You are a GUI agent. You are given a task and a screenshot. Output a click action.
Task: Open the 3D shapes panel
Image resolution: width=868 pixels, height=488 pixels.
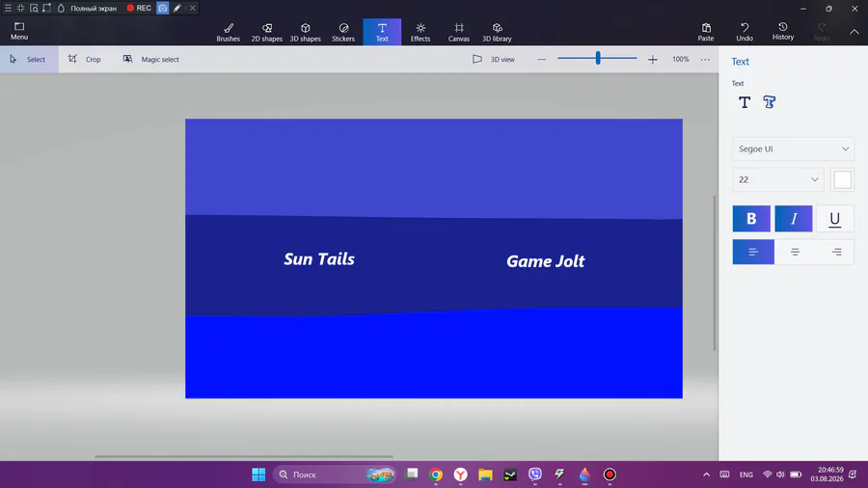click(305, 32)
